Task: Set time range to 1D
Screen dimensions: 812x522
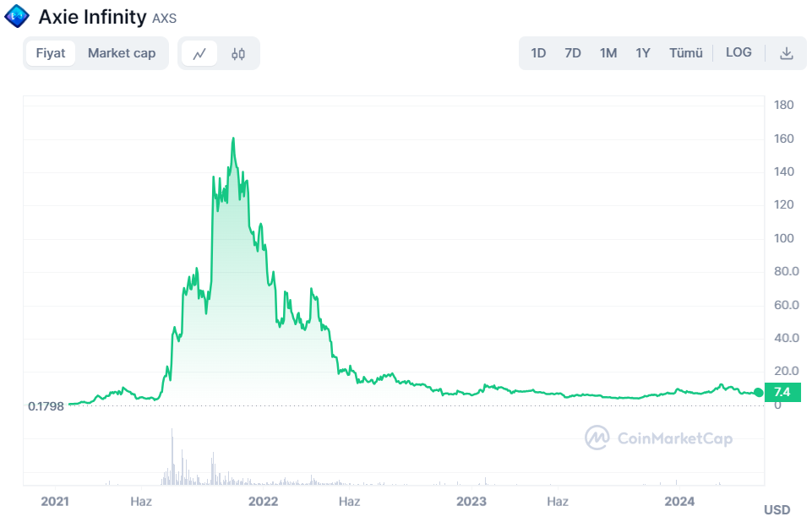Action: click(x=538, y=53)
